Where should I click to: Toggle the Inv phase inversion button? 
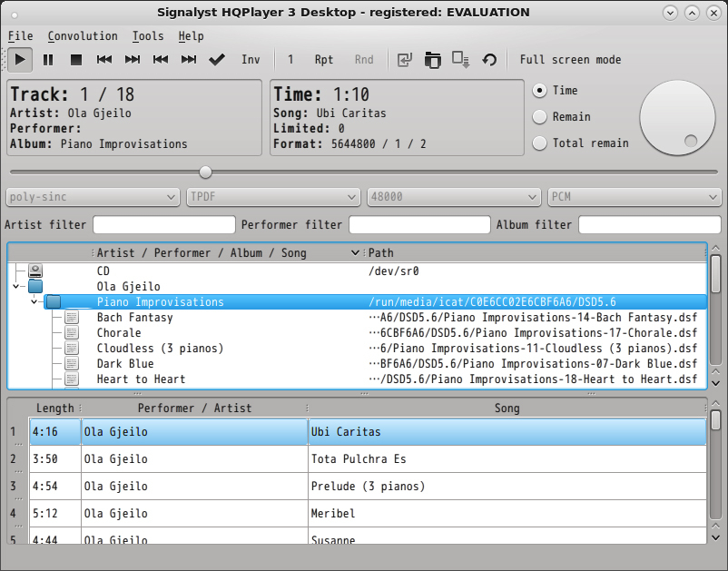coord(251,60)
